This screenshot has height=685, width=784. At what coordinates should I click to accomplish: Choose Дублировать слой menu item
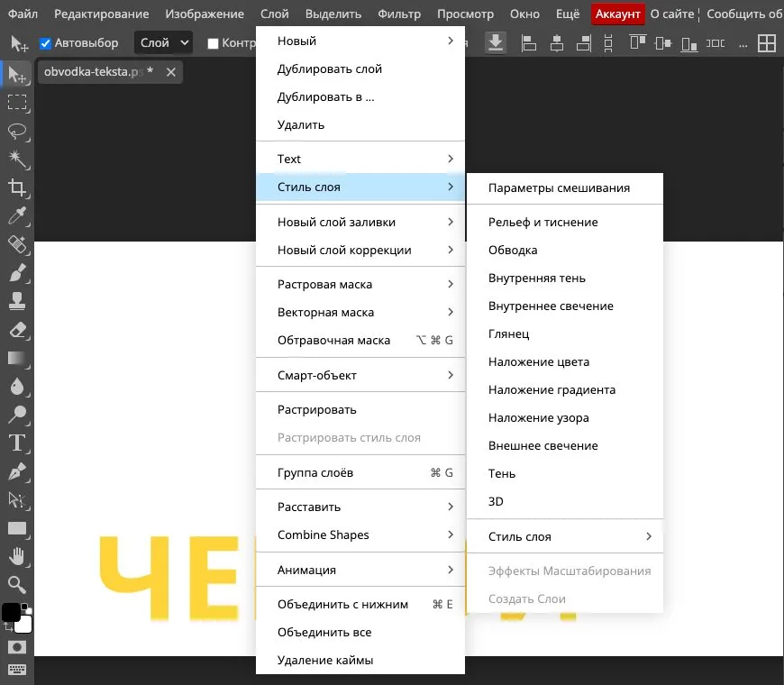(x=360, y=69)
